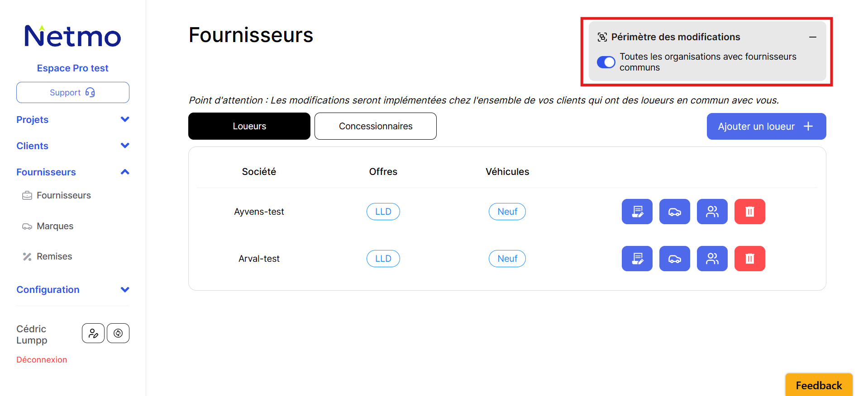Click the 'Ajouter un loueur' button
868x396 pixels.
(x=766, y=126)
